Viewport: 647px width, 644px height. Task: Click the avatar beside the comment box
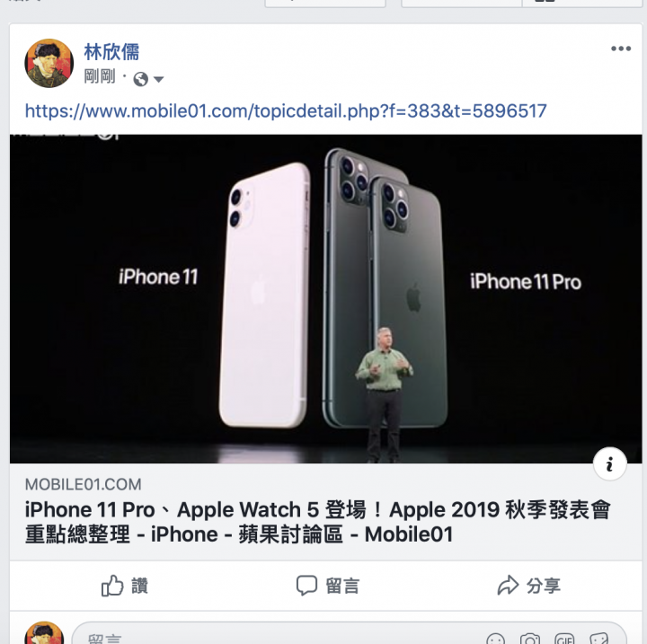coord(44,633)
